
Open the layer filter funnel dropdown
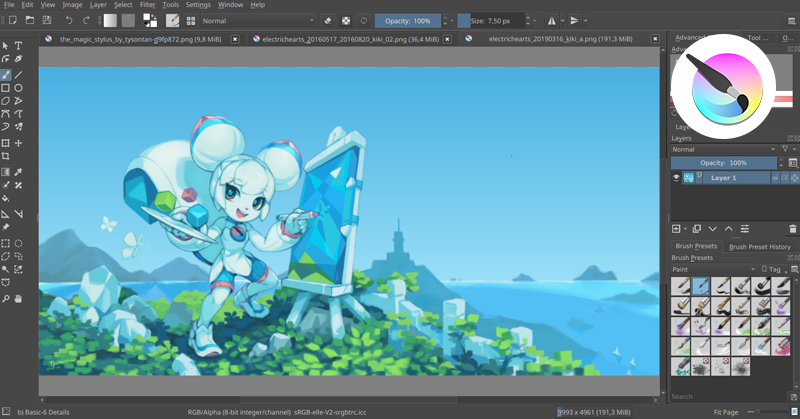click(x=788, y=149)
